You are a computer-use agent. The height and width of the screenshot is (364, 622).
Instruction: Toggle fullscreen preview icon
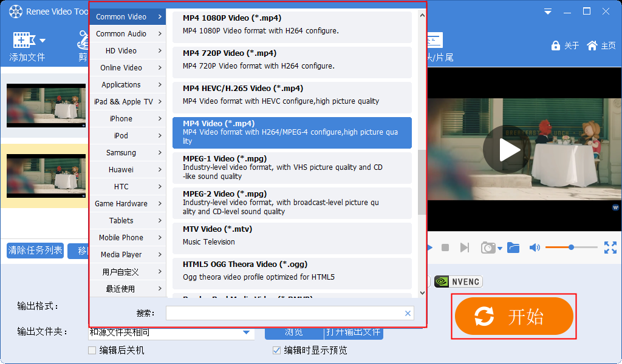pyautogui.click(x=610, y=248)
